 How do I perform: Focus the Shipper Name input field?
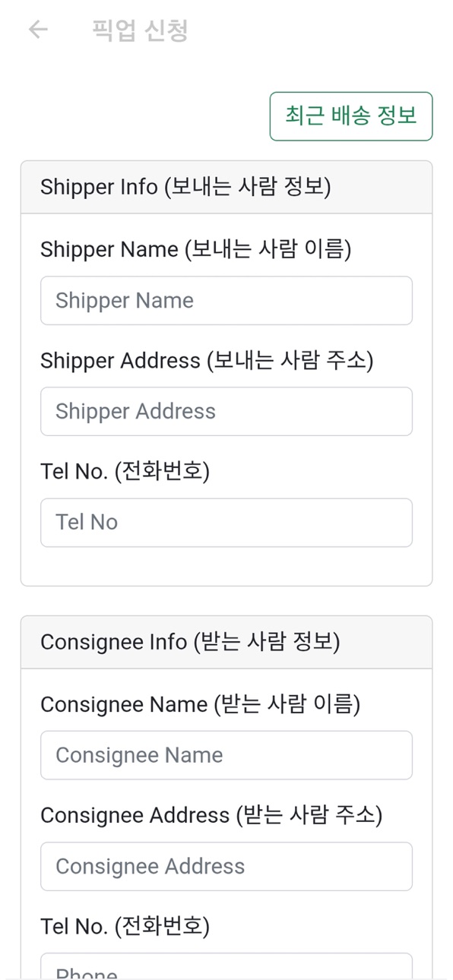click(x=226, y=301)
